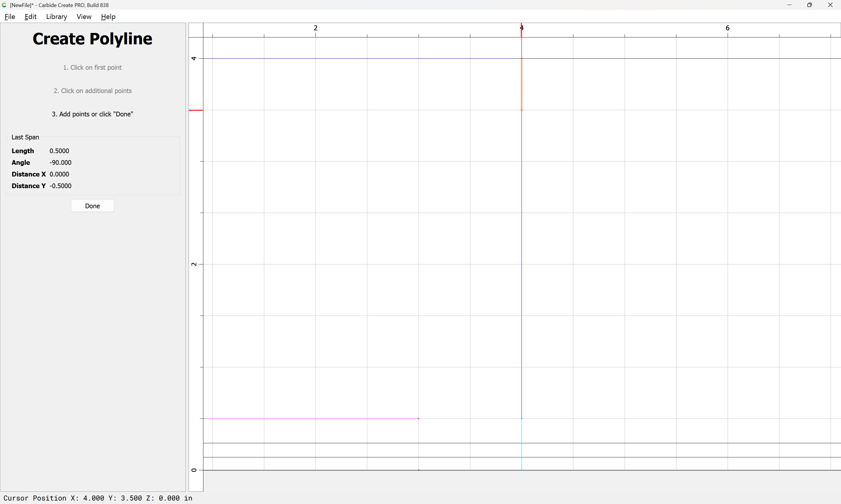Click the Cursor Position status bar text
This screenshot has height=504, width=841.
(x=98, y=498)
